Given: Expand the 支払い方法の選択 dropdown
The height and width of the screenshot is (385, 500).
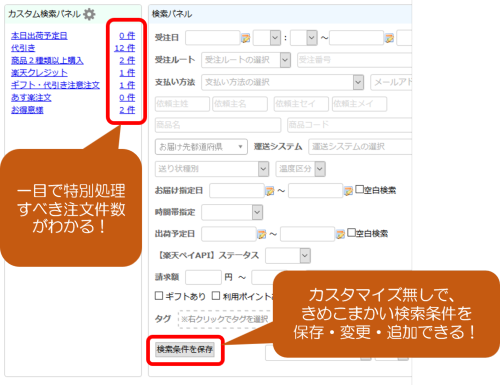Looking at the screenshot, I should [x=282, y=82].
